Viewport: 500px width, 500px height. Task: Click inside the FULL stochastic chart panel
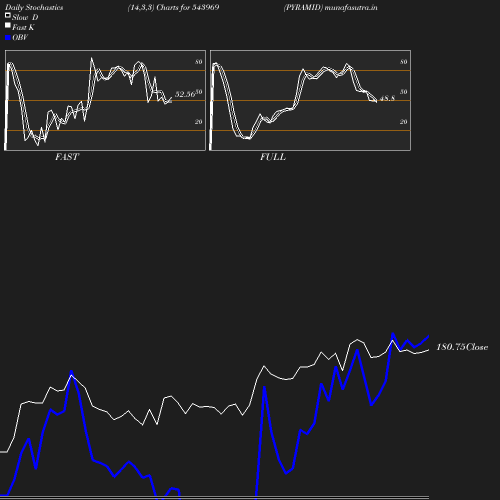[x=310, y=100]
